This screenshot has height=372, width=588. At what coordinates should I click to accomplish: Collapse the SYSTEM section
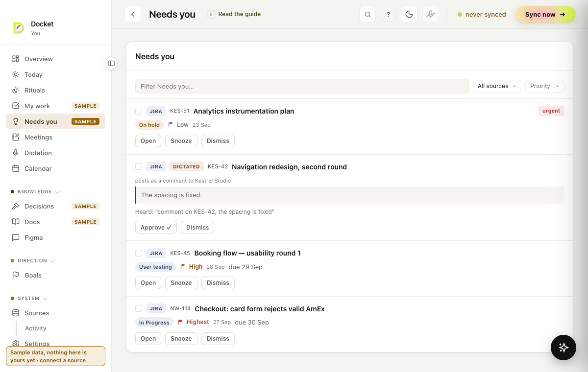point(28,299)
